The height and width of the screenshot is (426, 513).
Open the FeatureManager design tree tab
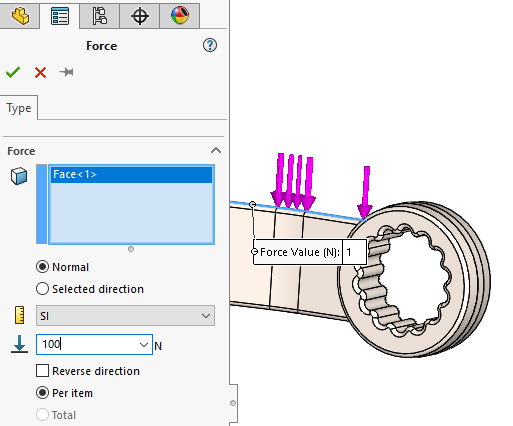click(x=20, y=16)
